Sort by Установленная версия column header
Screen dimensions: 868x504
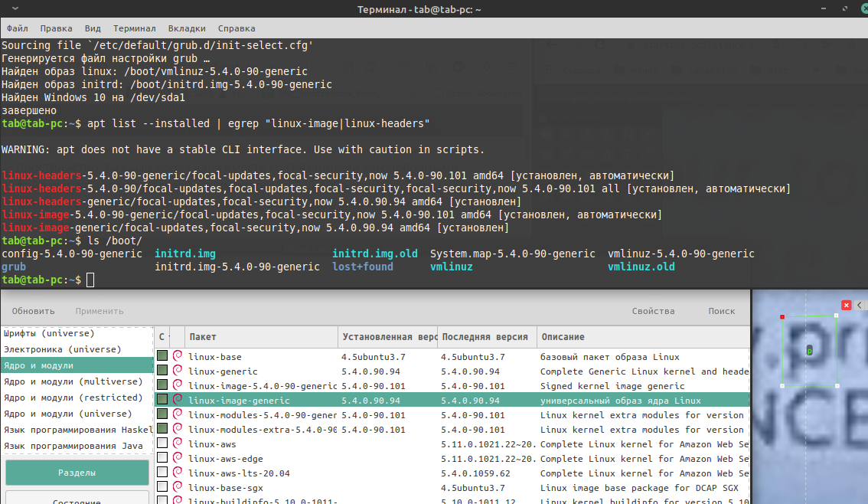coord(387,337)
